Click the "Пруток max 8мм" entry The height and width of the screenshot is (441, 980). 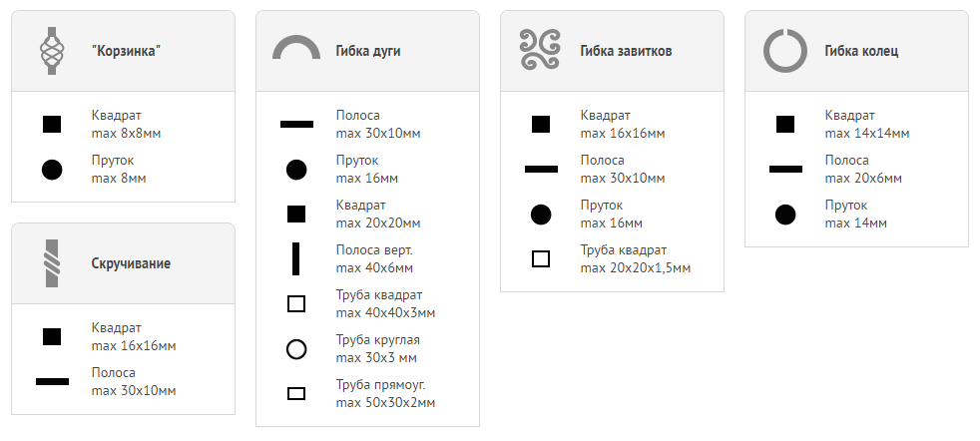pos(119,170)
